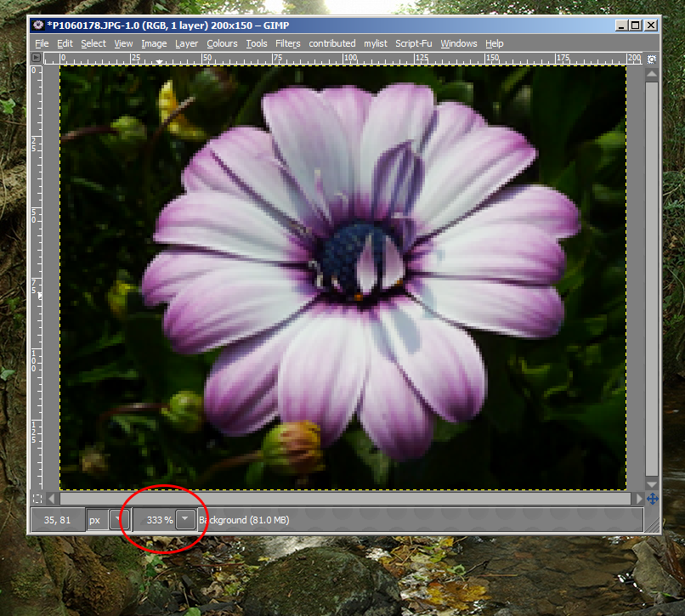Click the vertical ruler beside the canvas
The width and height of the screenshot is (685, 616).
coord(37,278)
